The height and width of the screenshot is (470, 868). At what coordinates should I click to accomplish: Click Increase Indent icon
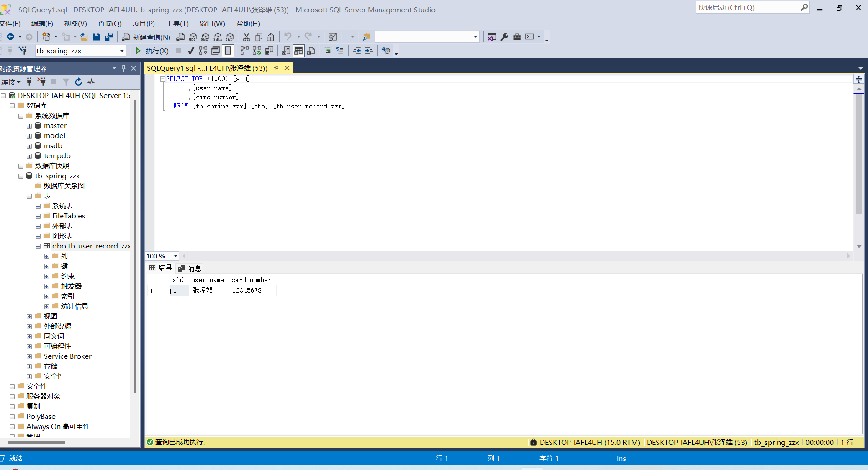369,51
